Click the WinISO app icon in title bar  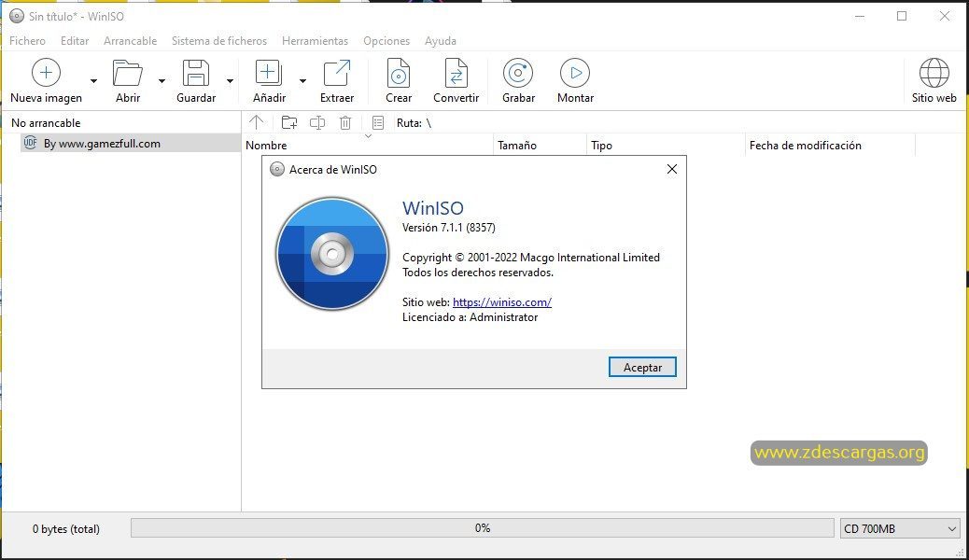[x=17, y=16]
